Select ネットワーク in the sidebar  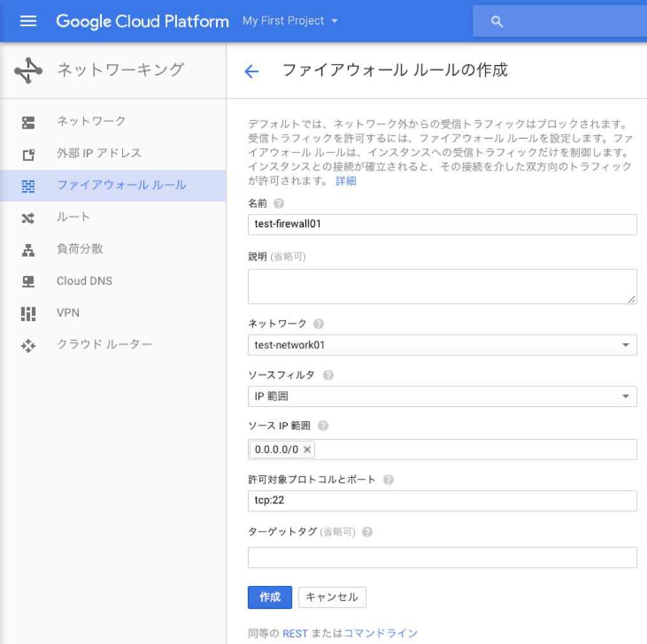(x=91, y=121)
